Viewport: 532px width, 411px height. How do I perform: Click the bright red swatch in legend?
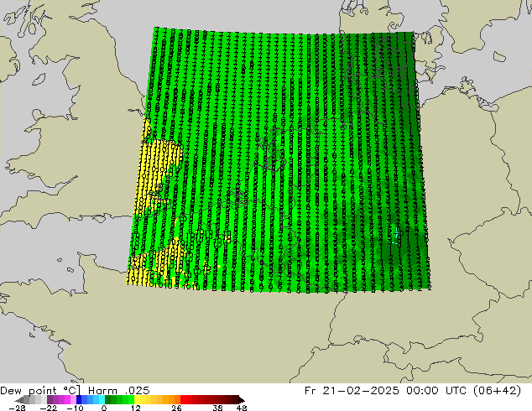pos(183,399)
